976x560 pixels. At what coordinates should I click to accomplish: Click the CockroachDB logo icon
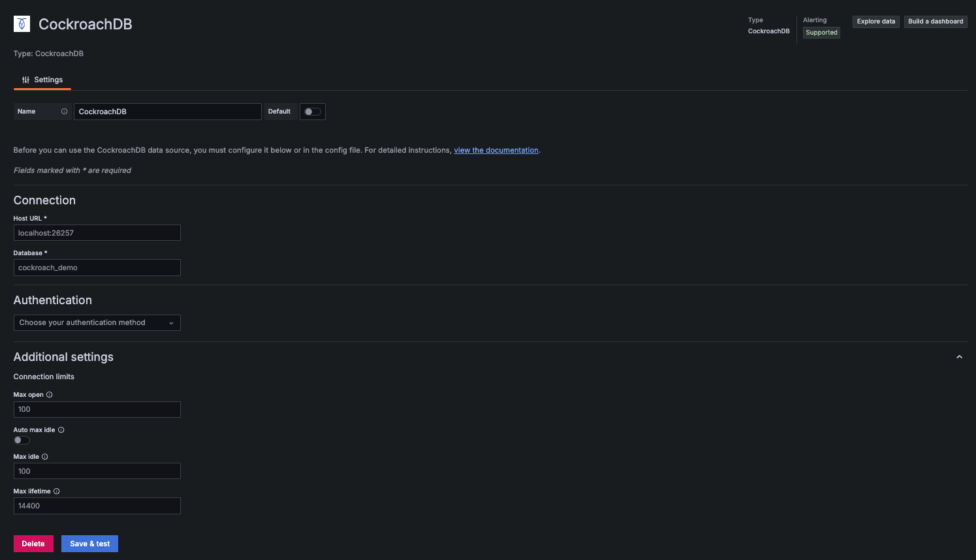click(22, 23)
